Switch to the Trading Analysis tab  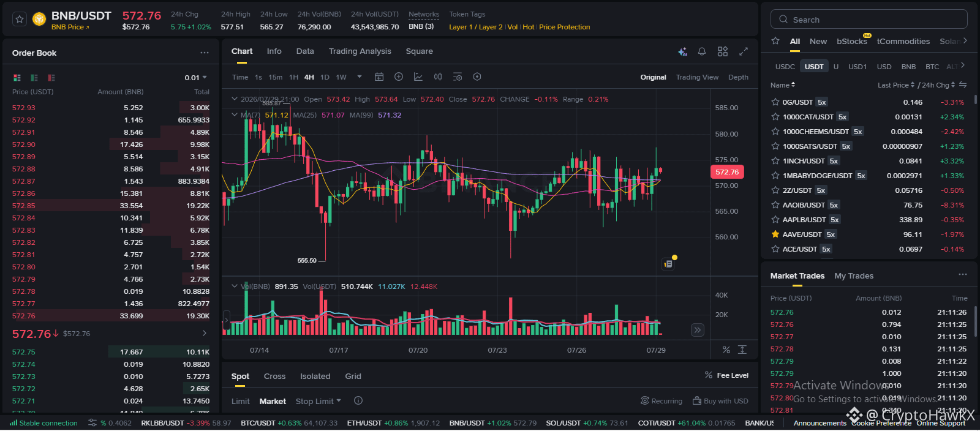(360, 51)
